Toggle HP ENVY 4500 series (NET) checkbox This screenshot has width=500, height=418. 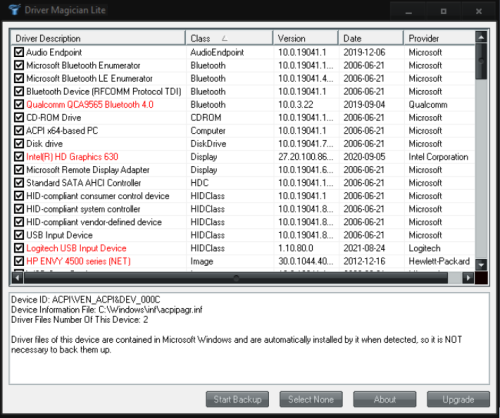point(19,261)
